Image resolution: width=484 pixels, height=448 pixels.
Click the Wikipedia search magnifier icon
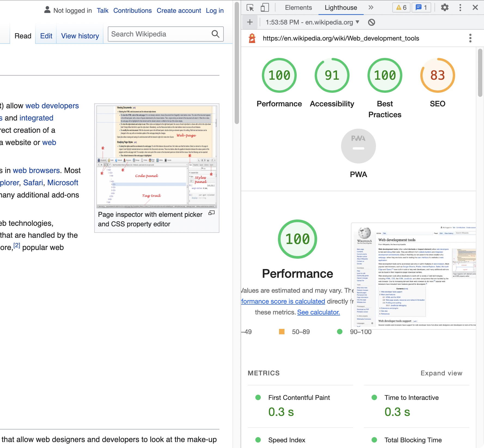pyautogui.click(x=215, y=34)
